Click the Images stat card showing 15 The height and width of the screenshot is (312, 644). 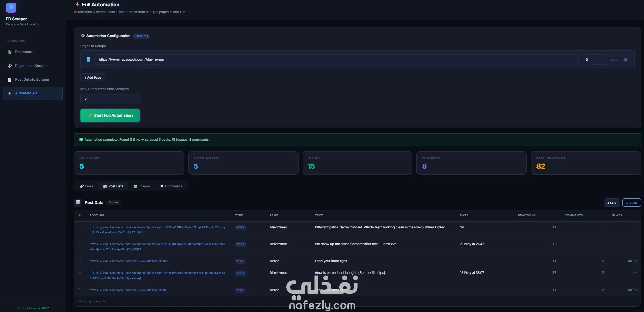point(357,163)
